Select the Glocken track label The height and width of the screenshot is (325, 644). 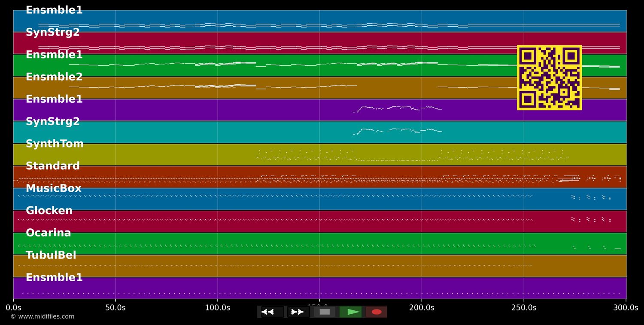(x=49, y=211)
